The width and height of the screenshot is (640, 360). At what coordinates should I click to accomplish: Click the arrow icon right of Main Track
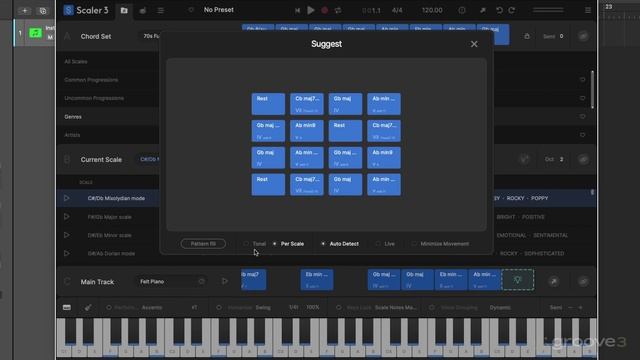coord(554,282)
